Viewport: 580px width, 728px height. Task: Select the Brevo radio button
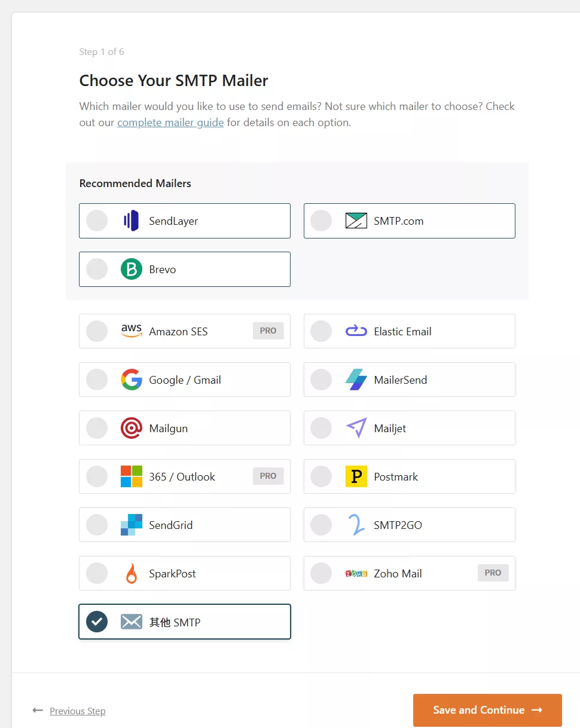pos(97,269)
